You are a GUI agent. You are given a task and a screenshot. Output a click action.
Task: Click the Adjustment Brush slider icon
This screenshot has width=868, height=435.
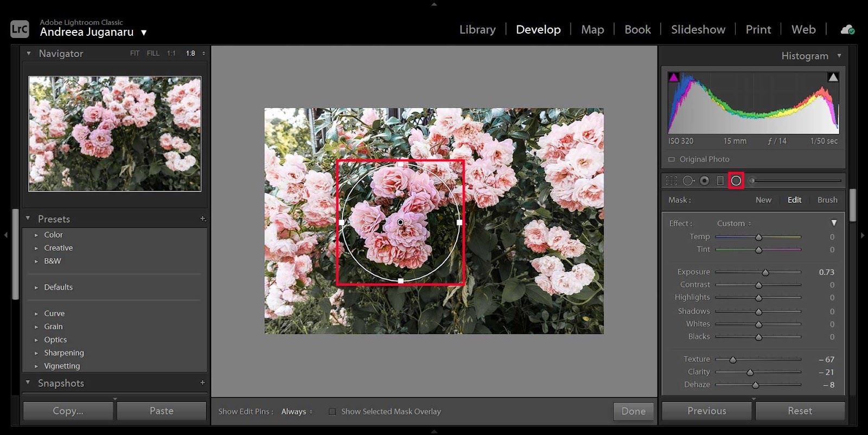(x=752, y=181)
